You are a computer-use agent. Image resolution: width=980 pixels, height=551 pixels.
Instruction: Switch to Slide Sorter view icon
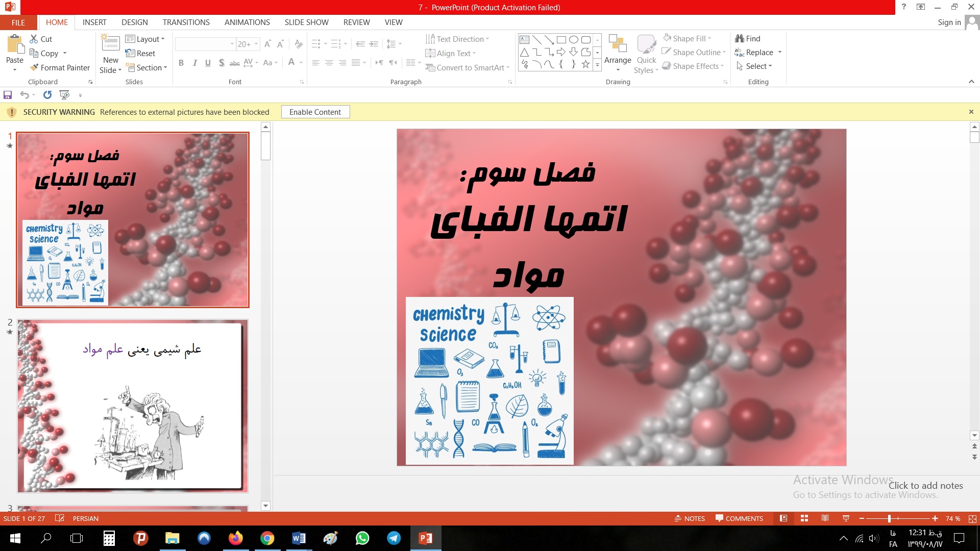coord(804,518)
